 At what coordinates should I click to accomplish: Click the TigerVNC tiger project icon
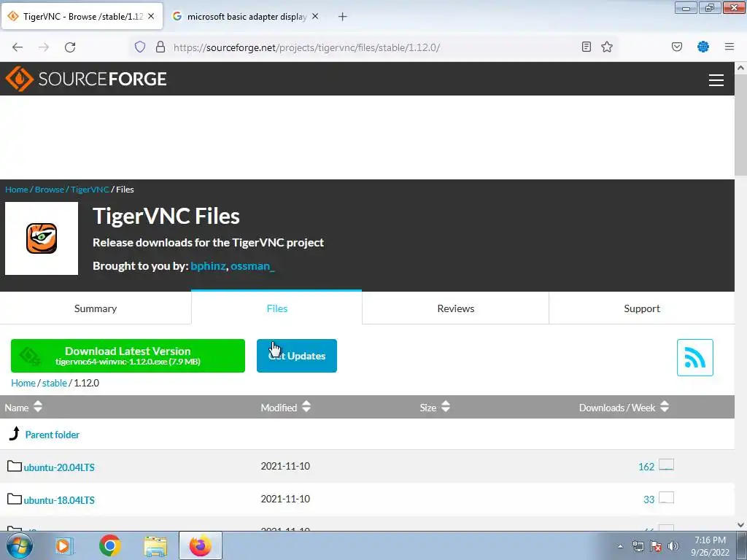(x=42, y=238)
